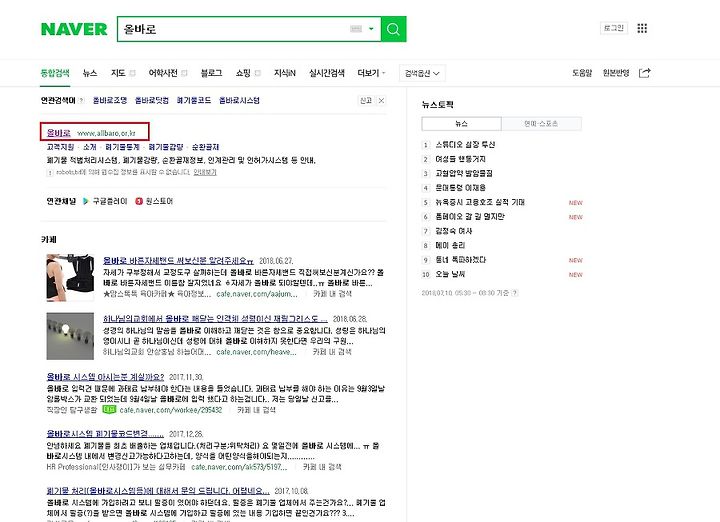Click the www.allbaro.or.kr URL
Image resolution: width=720 pixels, height=522 pixels.
coord(106,133)
